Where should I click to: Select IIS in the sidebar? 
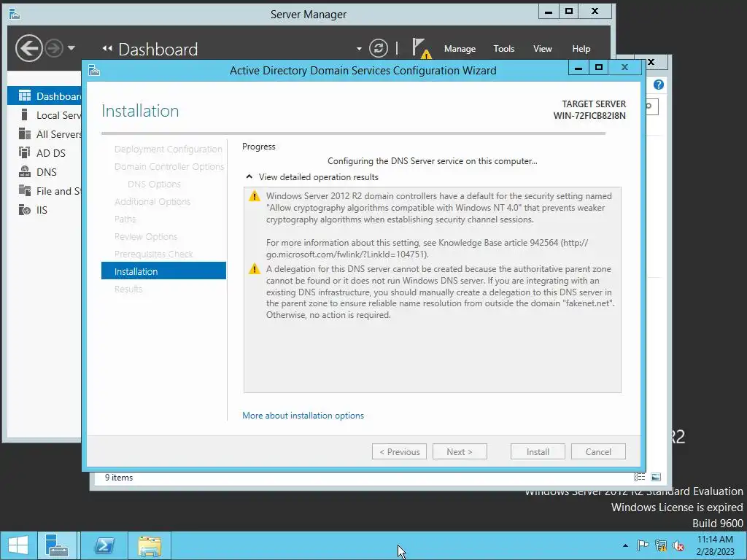coord(44,210)
